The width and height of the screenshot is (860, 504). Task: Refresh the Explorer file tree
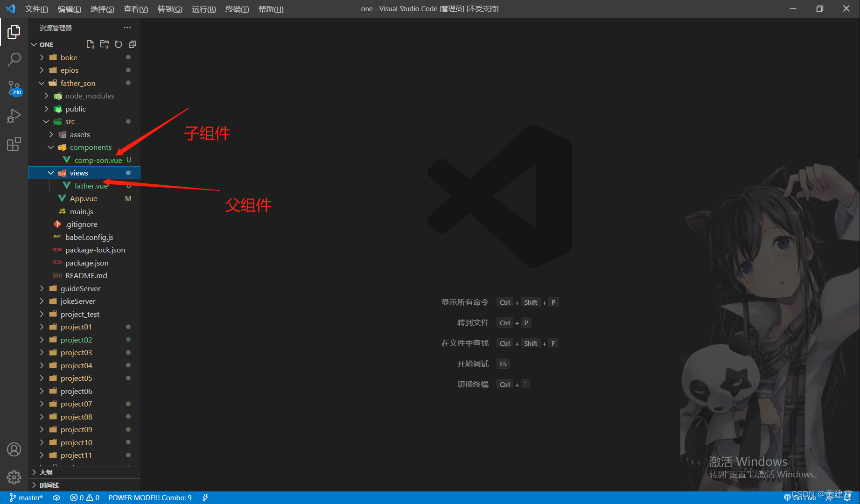119,44
